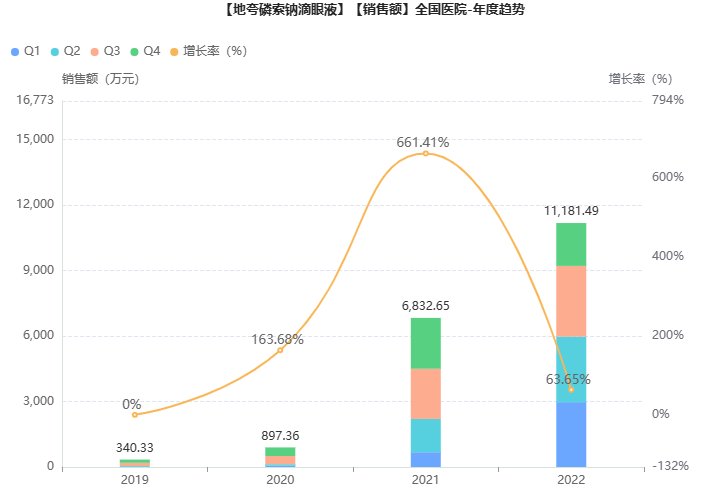The height and width of the screenshot is (492, 706).
Task: Click the 2020 stacked bar
Action: coord(280,457)
